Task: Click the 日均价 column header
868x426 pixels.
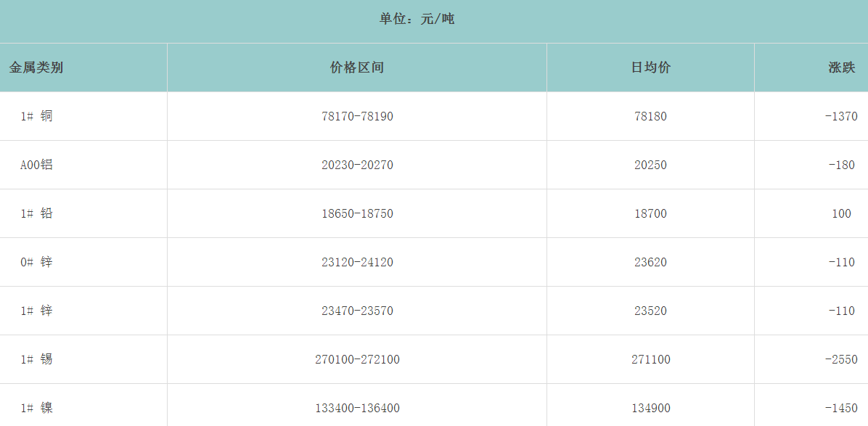Action: pos(650,67)
